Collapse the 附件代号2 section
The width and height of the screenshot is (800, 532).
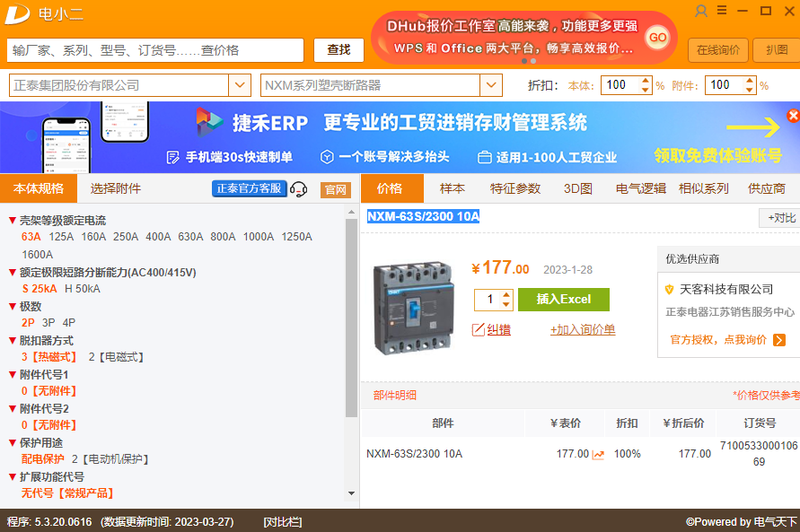click(13, 409)
